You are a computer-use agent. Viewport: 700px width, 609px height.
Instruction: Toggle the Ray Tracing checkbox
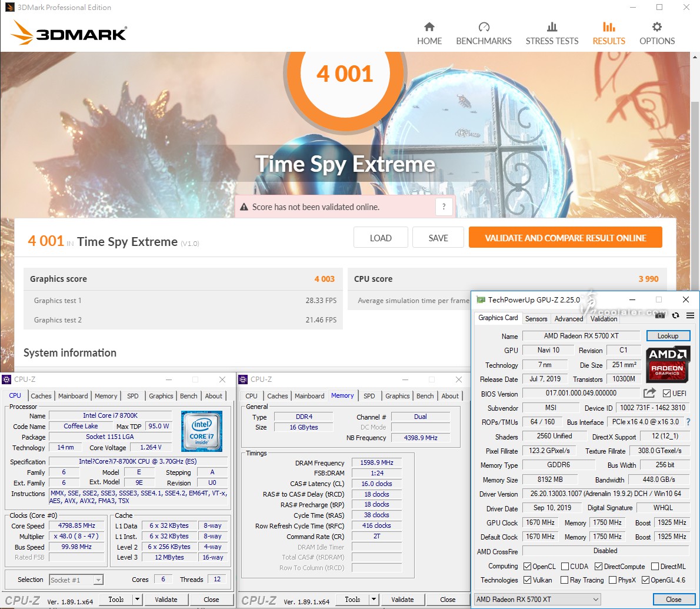pos(564,580)
